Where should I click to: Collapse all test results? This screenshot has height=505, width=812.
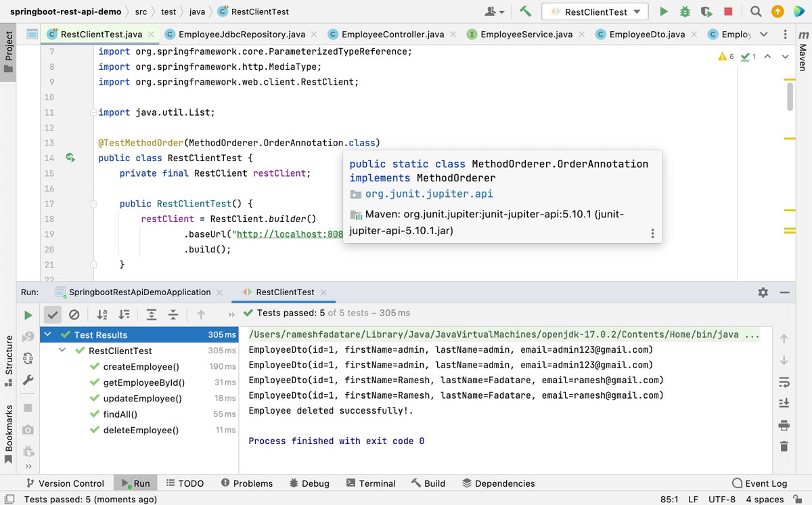point(173,314)
